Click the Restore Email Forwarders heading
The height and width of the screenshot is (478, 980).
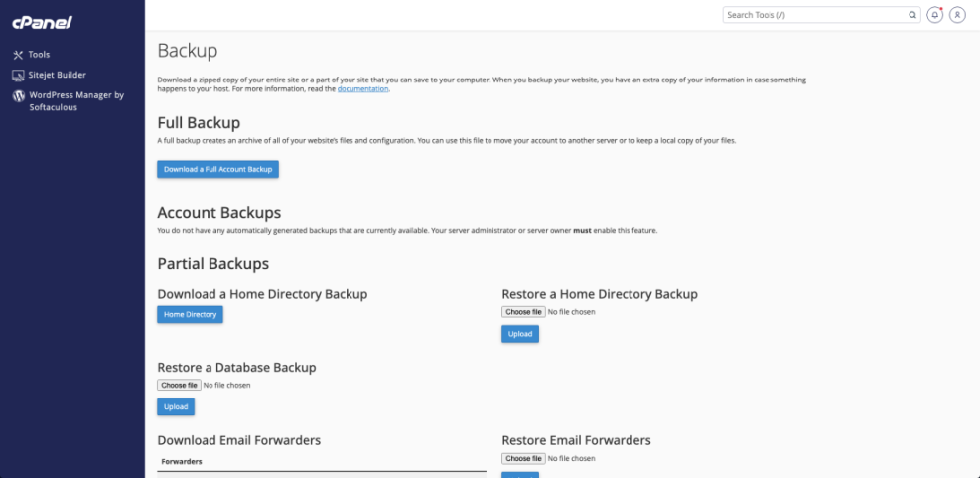576,440
